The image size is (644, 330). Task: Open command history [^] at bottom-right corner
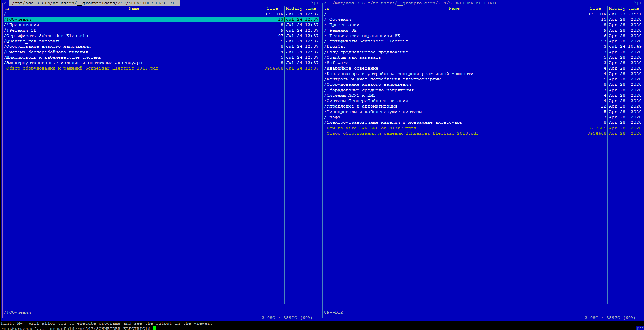(x=640, y=328)
